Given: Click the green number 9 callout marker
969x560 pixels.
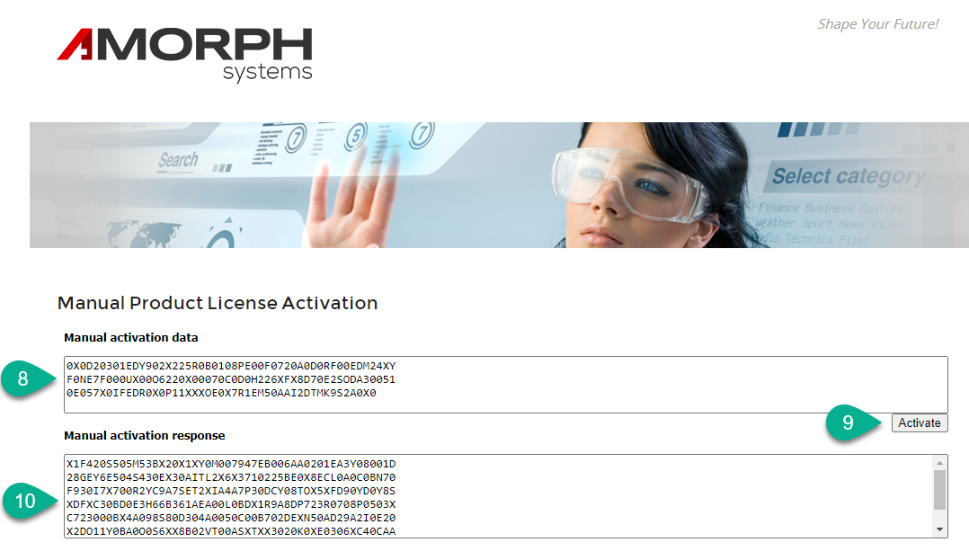Looking at the screenshot, I should (x=848, y=422).
